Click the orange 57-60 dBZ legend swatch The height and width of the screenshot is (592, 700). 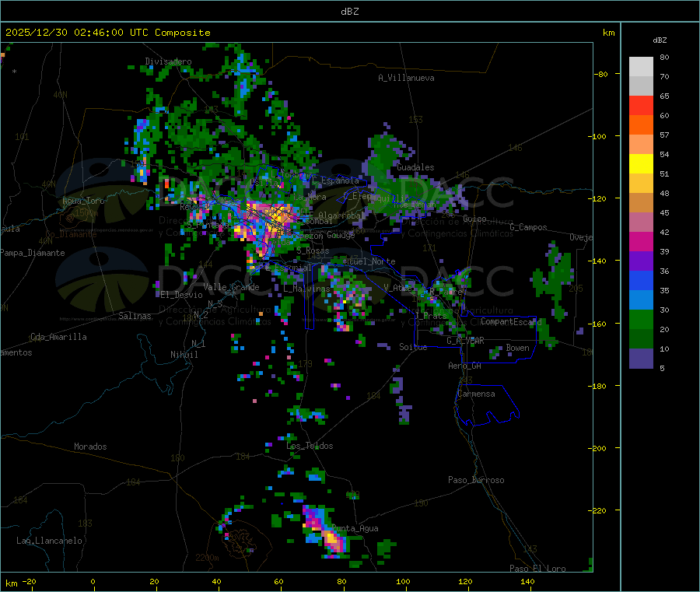(x=641, y=125)
